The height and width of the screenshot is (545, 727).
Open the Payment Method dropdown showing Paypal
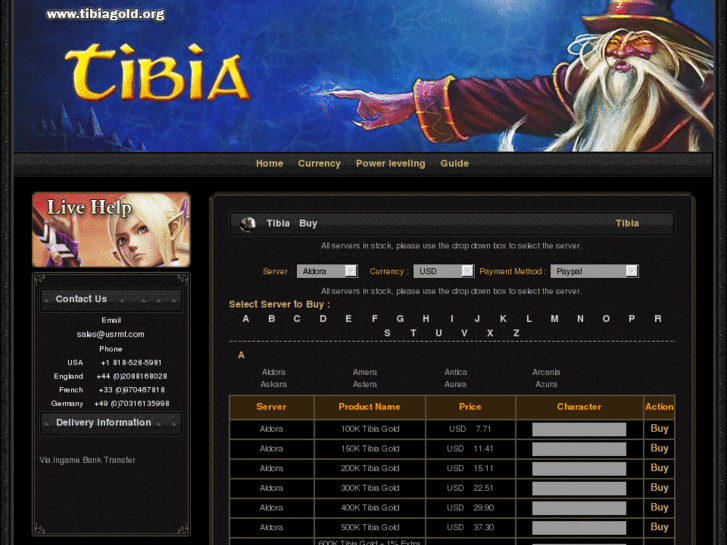[x=594, y=271]
